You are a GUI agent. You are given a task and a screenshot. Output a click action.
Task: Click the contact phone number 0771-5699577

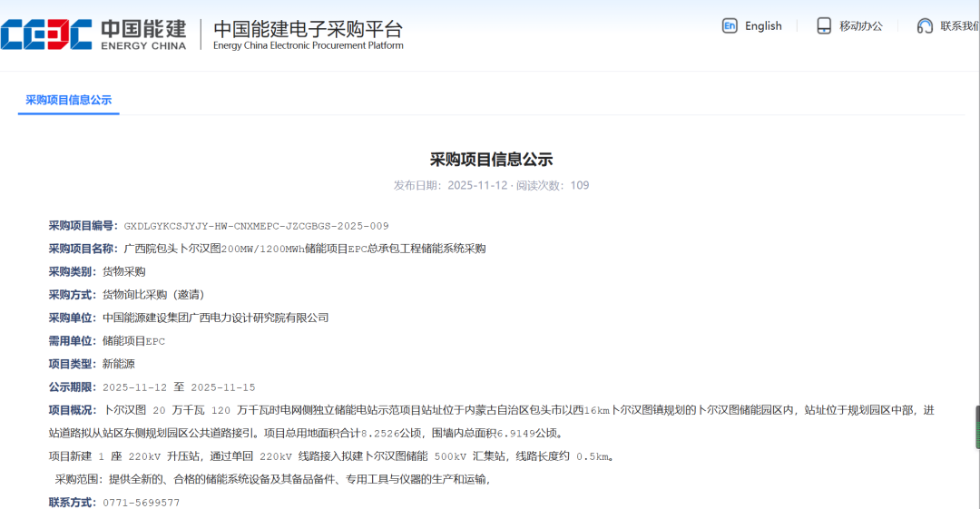[x=141, y=502]
